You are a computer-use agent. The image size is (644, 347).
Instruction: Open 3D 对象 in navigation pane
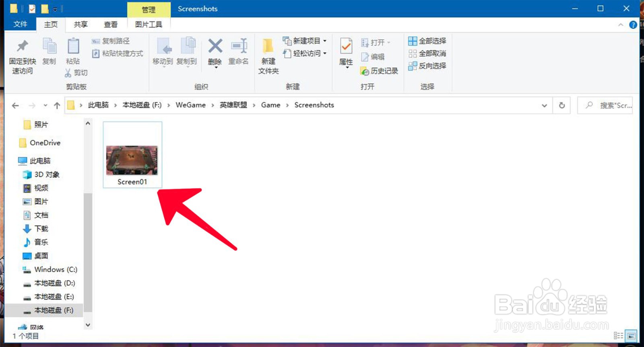point(41,175)
